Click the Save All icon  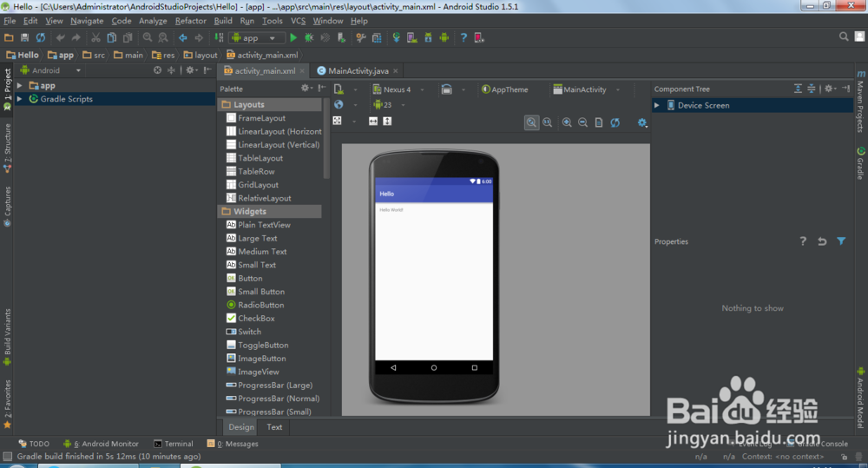pyautogui.click(x=24, y=37)
